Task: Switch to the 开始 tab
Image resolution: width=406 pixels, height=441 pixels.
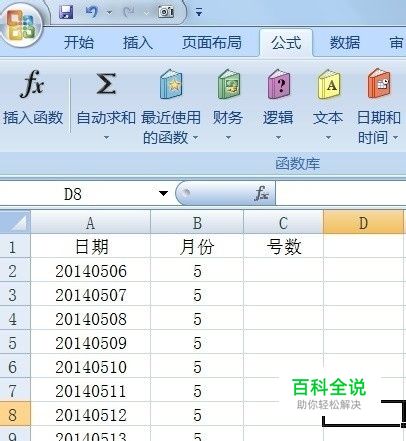Action: (79, 43)
